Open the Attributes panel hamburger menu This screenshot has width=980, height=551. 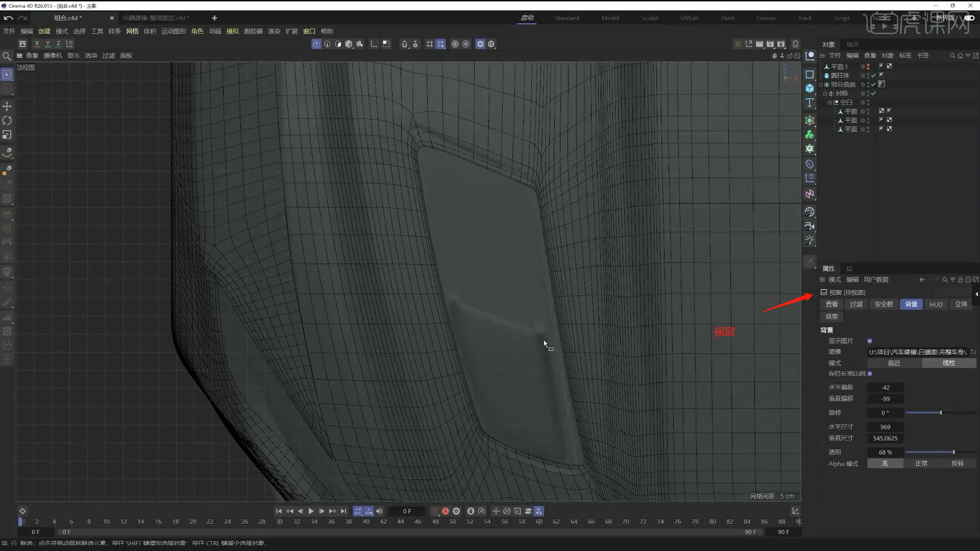822,280
